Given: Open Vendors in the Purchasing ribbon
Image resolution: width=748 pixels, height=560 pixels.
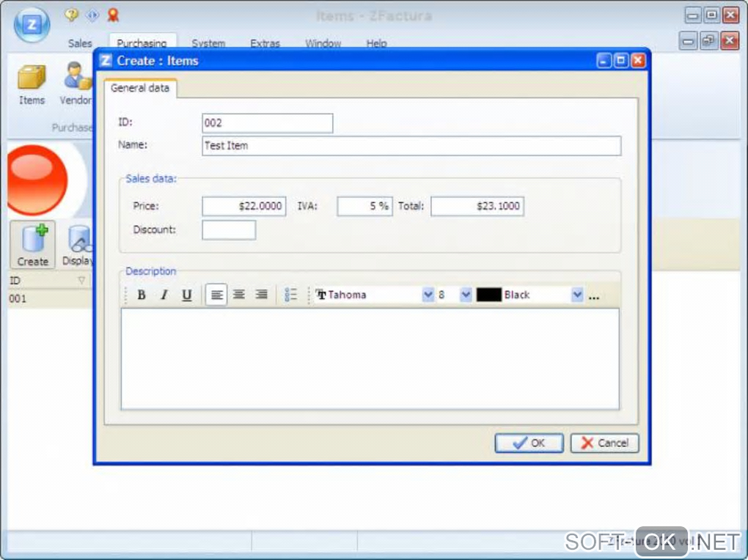Looking at the screenshot, I should point(76,84).
